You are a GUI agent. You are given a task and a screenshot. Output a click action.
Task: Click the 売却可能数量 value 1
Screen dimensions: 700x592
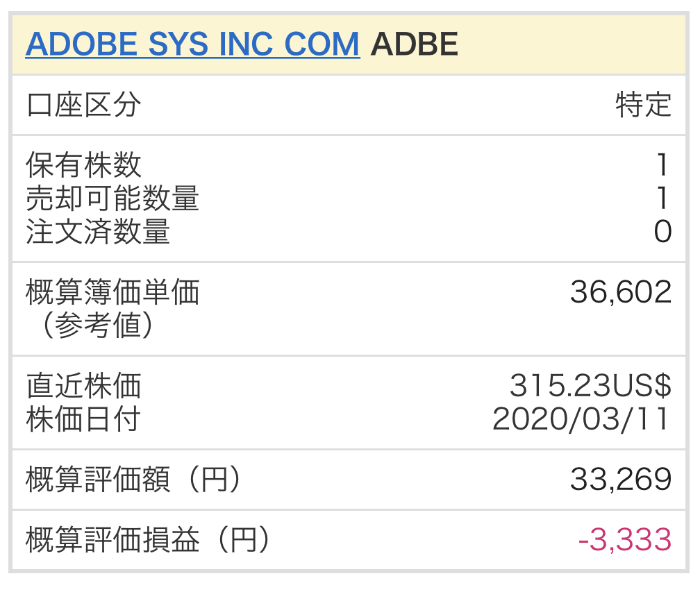click(663, 198)
